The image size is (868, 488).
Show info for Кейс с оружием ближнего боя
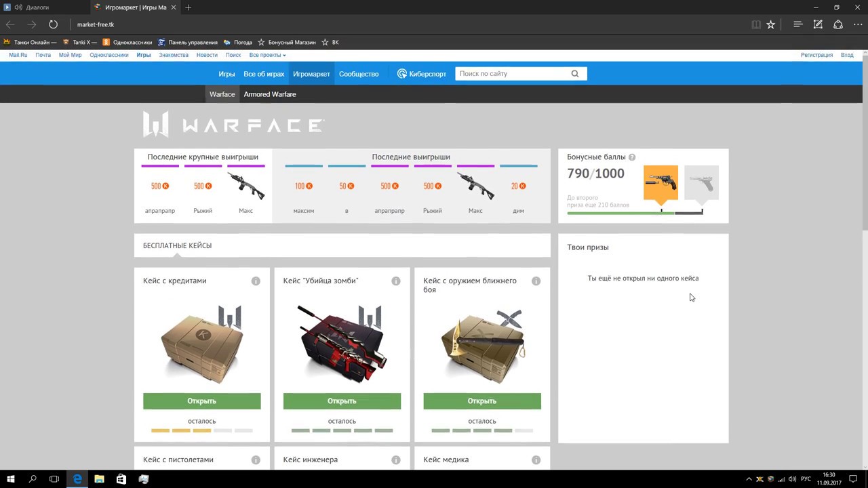(536, 281)
